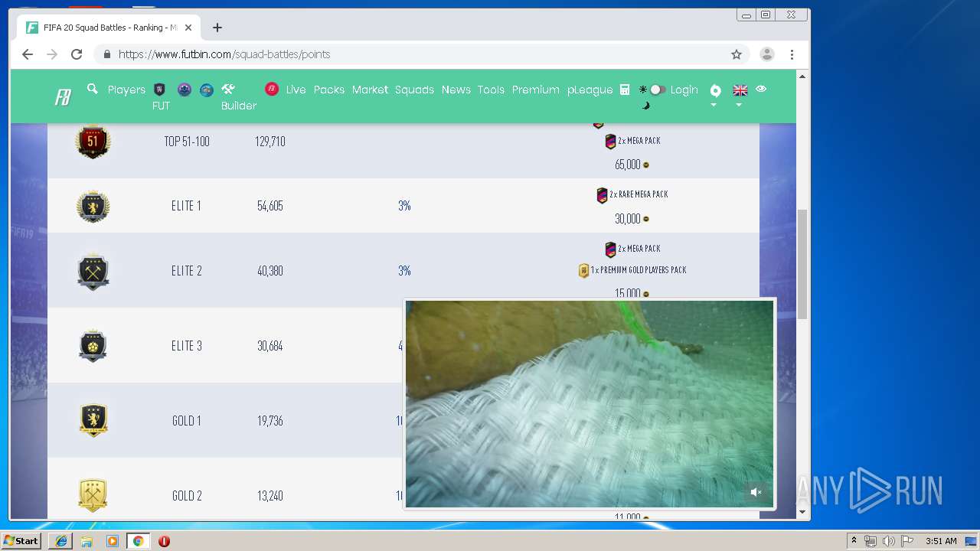Image resolution: width=980 pixels, height=551 pixels.
Task: Select the 129,710 points value
Action: [x=269, y=142]
